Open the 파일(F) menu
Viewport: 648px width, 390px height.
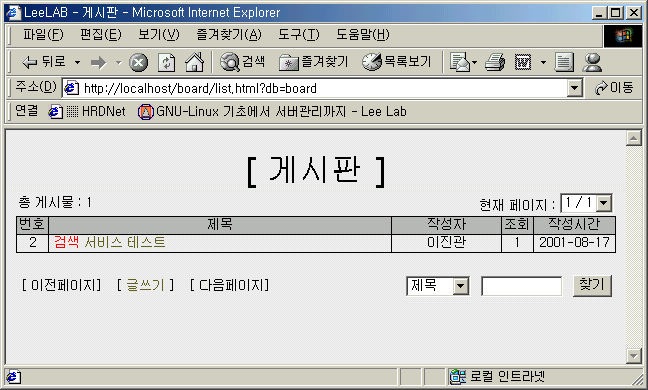click(43, 35)
